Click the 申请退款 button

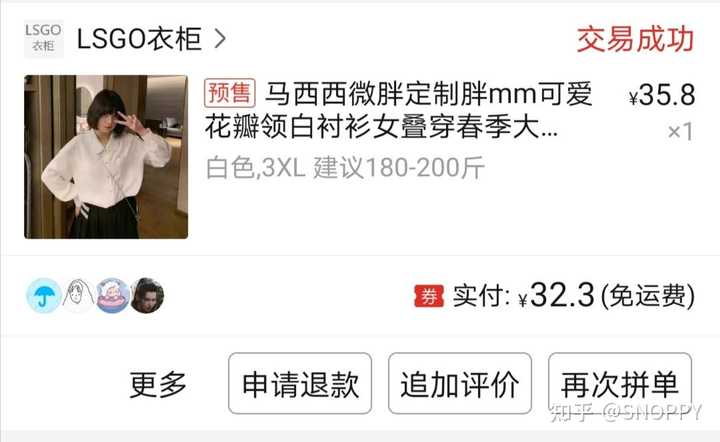pyautogui.click(x=300, y=383)
